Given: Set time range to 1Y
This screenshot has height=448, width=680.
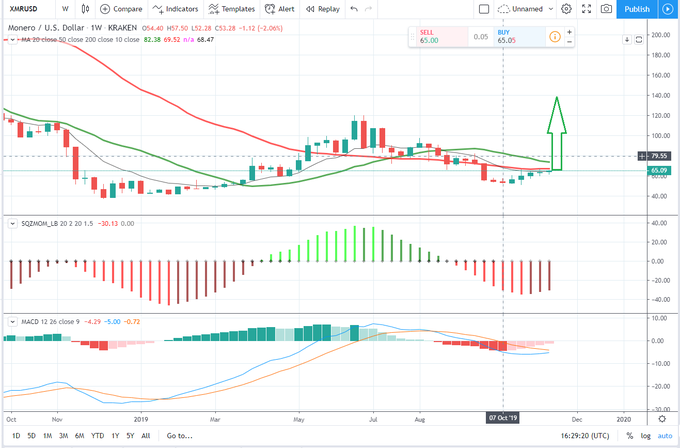Looking at the screenshot, I should coord(115,435).
